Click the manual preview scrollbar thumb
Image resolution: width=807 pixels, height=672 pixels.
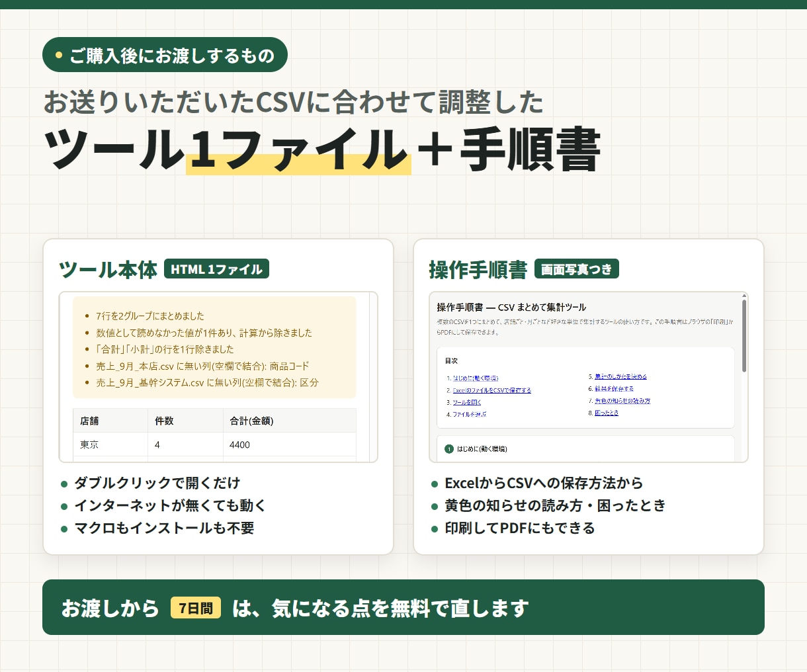point(744,336)
